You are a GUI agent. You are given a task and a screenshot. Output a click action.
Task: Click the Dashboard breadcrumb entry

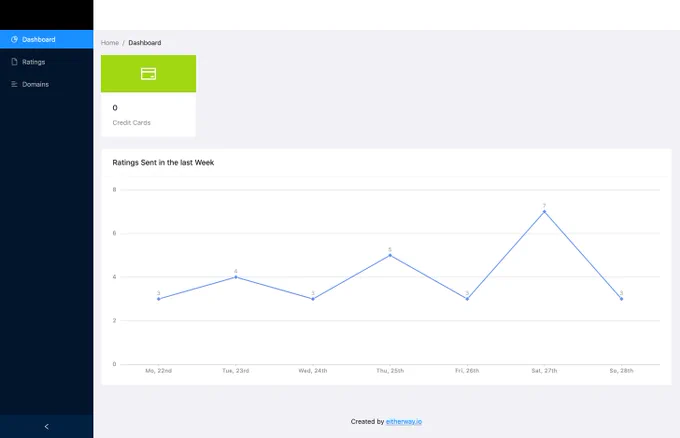coord(145,42)
